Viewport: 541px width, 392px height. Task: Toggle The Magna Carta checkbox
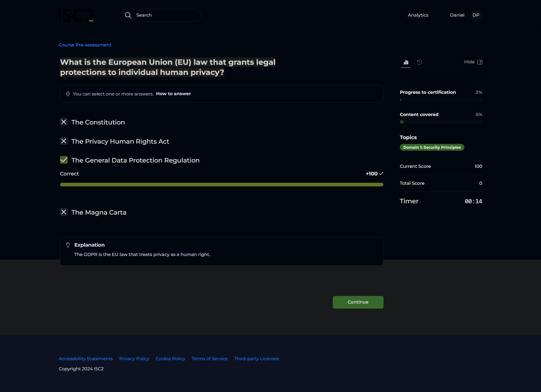[64, 212]
